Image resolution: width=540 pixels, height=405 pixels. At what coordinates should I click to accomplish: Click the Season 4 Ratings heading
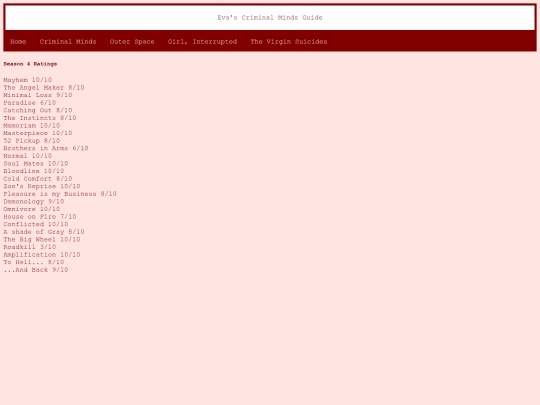click(x=30, y=64)
